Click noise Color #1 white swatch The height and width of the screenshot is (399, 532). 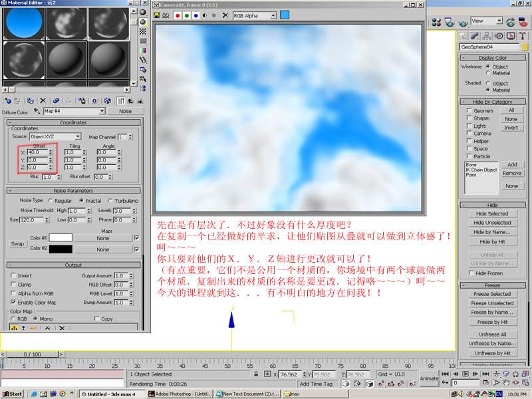coord(61,238)
